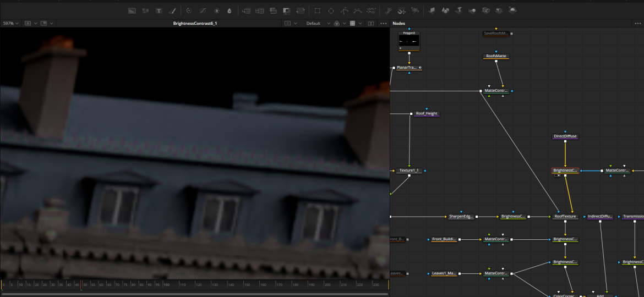Expand the color channel selector arrow
The image size is (644, 297).
(345, 24)
